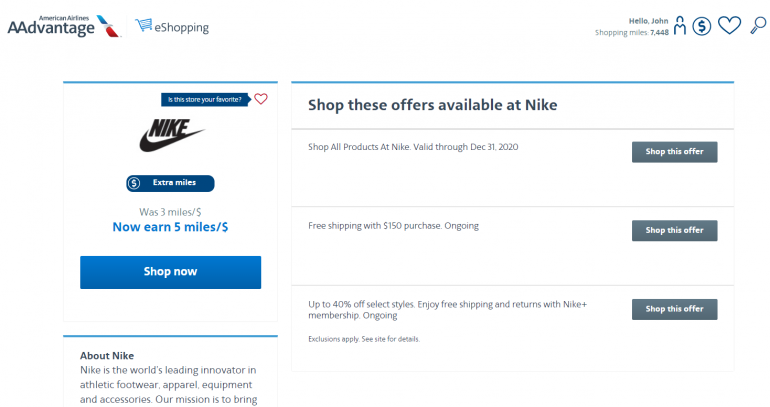Click the Shopping miles 7,448 balance
The width and height of the screenshot is (770, 407).
point(632,33)
